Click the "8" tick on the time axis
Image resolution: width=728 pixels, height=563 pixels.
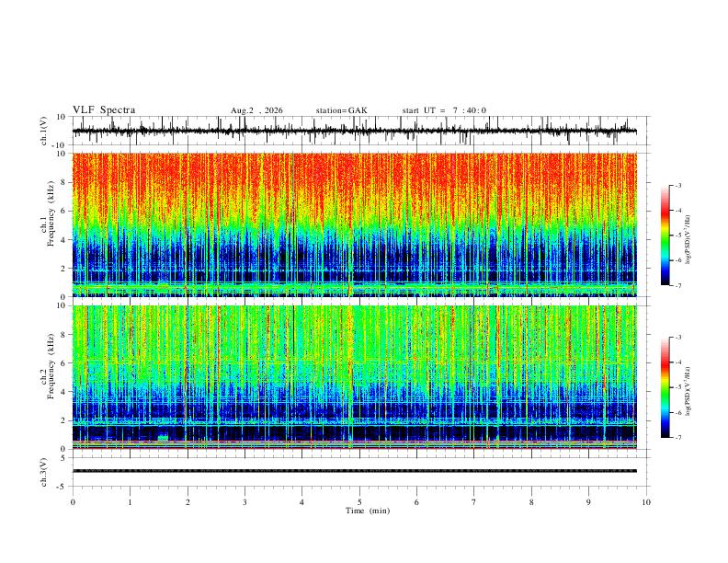tap(531, 502)
